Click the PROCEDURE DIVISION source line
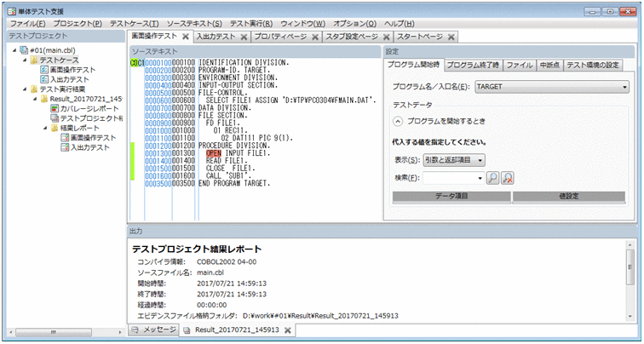The height and width of the screenshot is (344, 644). 234,146
